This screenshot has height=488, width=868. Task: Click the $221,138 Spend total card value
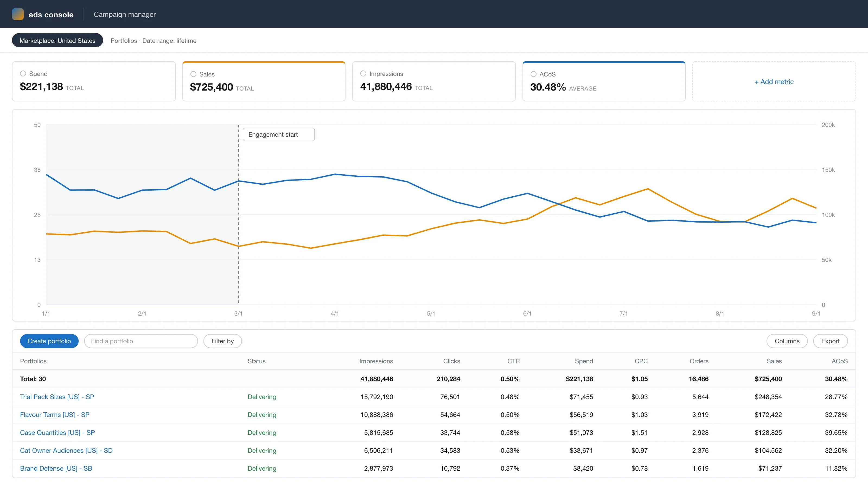click(42, 86)
